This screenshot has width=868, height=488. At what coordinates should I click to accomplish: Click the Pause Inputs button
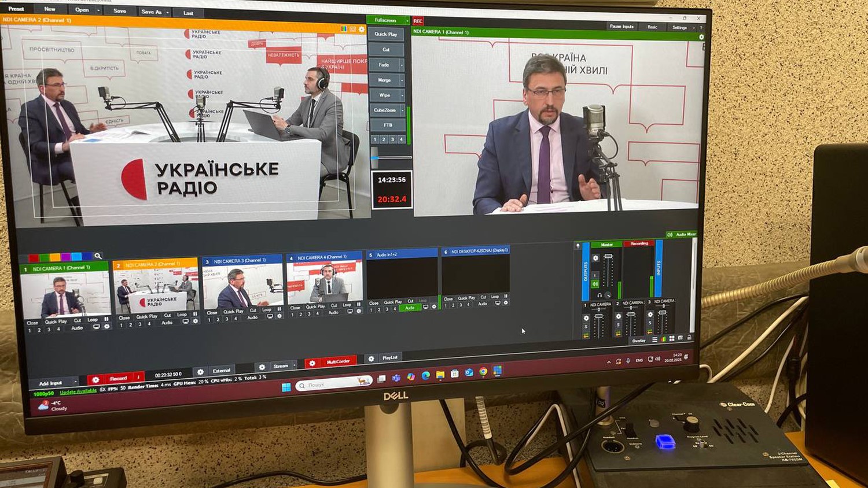[x=621, y=27]
